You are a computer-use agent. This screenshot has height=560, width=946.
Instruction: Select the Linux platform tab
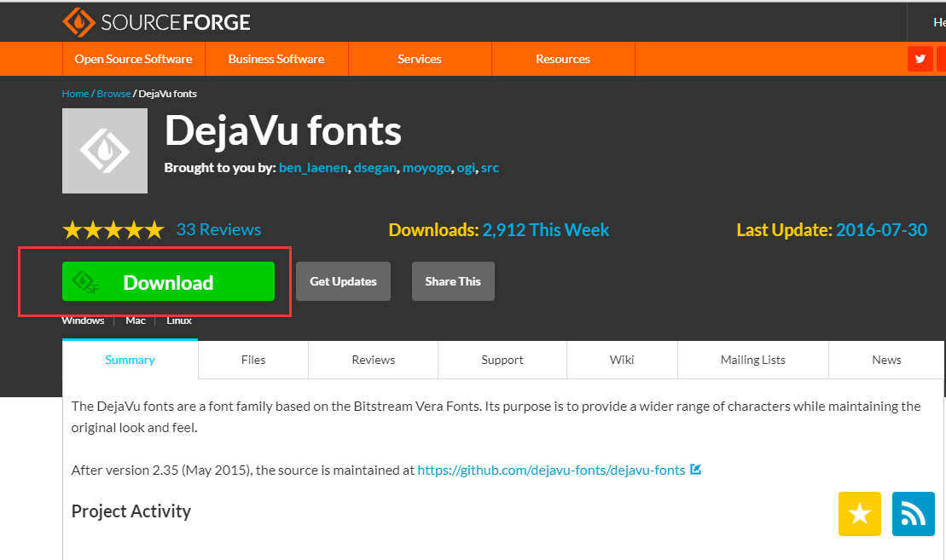click(178, 320)
